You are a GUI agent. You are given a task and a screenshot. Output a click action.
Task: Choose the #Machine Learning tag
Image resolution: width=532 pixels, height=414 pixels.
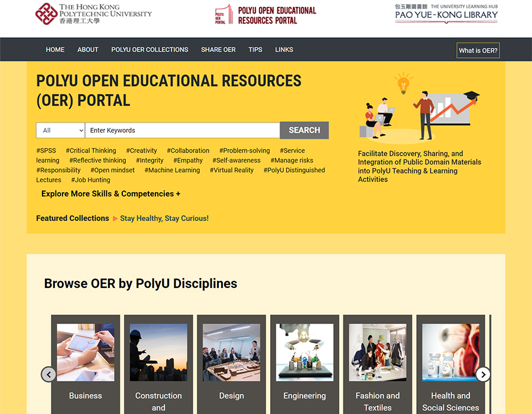(x=172, y=170)
